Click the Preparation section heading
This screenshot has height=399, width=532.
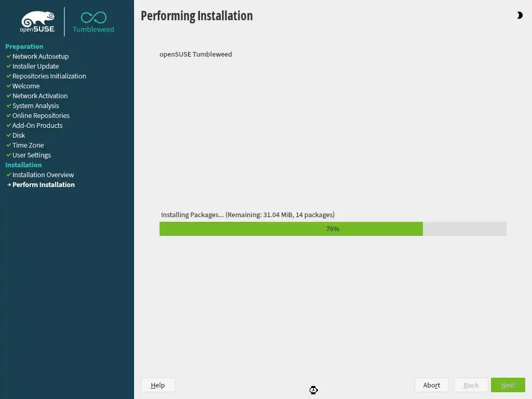(24, 46)
